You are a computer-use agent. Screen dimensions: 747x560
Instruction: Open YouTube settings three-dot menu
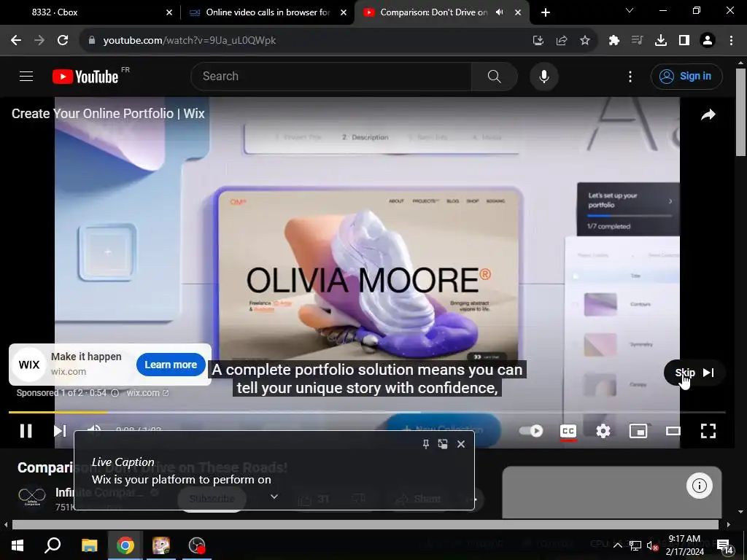click(630, 76)
